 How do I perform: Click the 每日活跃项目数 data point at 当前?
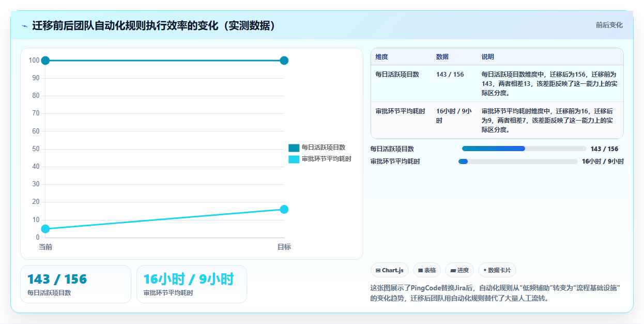(45, 61)
